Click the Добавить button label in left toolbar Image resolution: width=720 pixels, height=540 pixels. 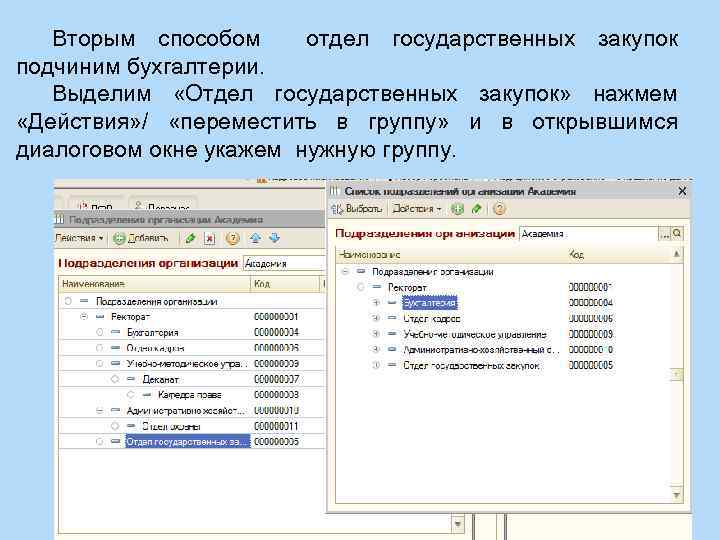[x=147, y=238]
